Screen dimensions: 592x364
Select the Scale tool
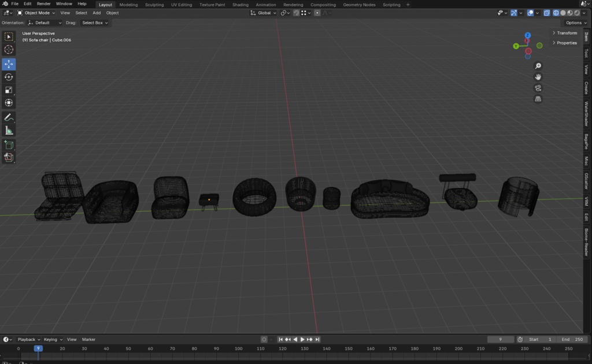(x=9, y=90)
